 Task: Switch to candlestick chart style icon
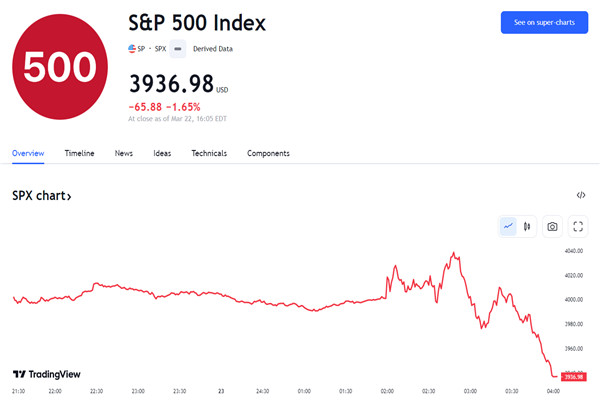[527, 227]
